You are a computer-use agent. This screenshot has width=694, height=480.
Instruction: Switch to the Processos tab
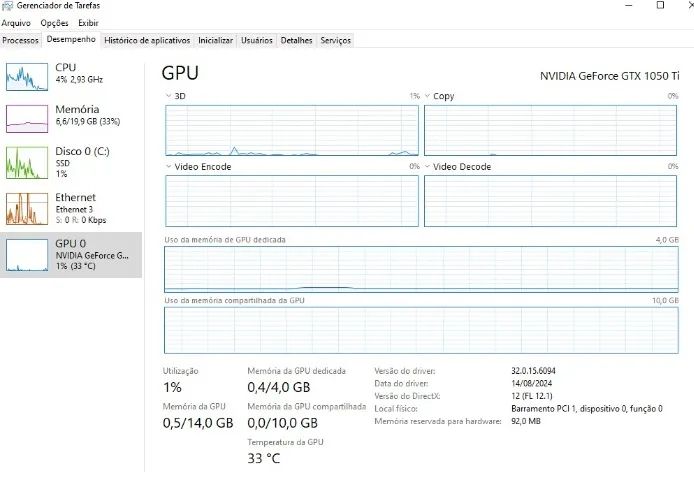pyautogui.click(x=20, y=40)
